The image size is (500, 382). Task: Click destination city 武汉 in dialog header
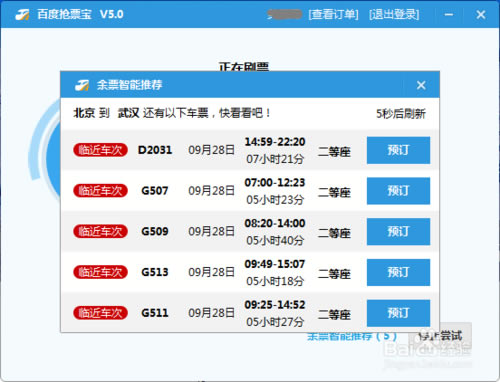point(128,113)
